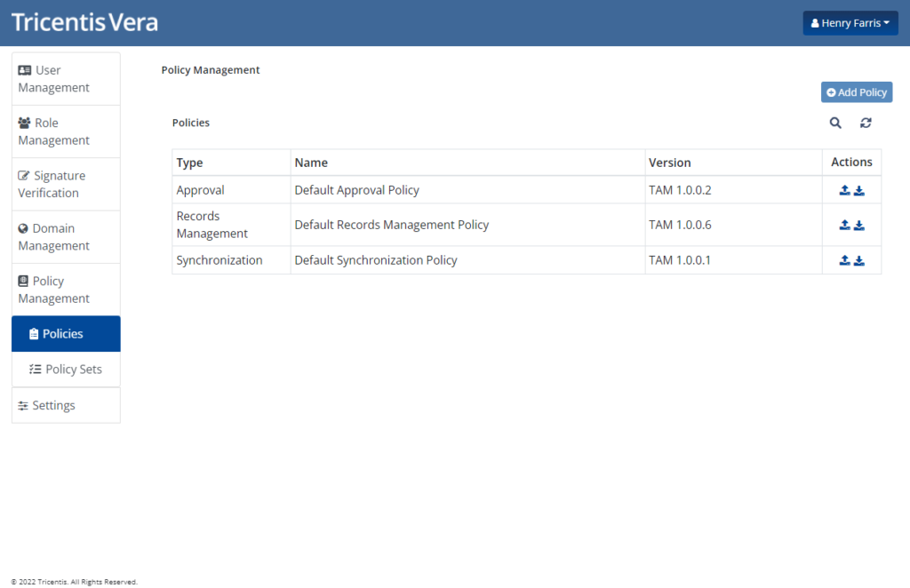Click the Add Policy button
The image size is (910, 588).
click(857, 92)
